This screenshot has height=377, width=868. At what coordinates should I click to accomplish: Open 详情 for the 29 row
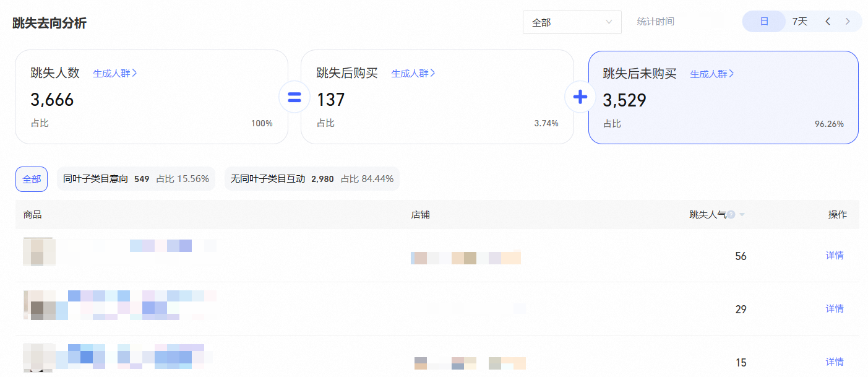835,309
